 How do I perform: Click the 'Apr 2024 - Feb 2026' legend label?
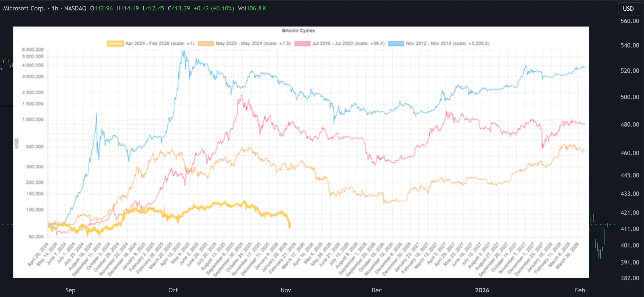pos(160,43)
